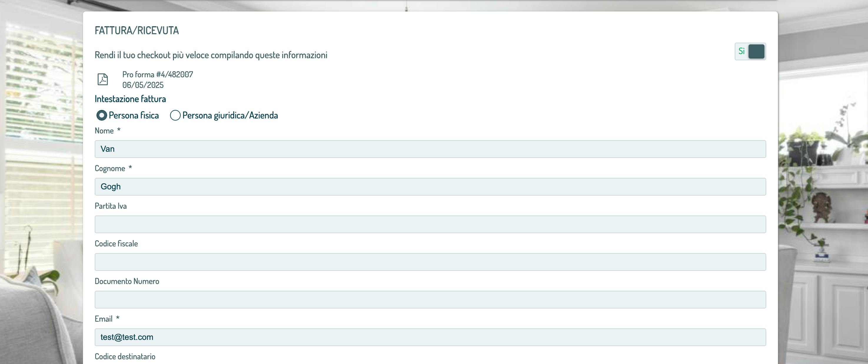Click the Partita Iva label text
This screenshot has width=868, height=364.
click(x=111, y=206)
